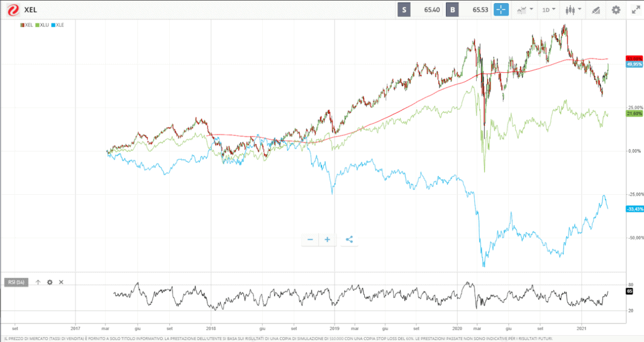Move RSI panel up with arrow
The height and width of the screenshot is (342, 644).
pyautogui.click(x=38, y=282)
